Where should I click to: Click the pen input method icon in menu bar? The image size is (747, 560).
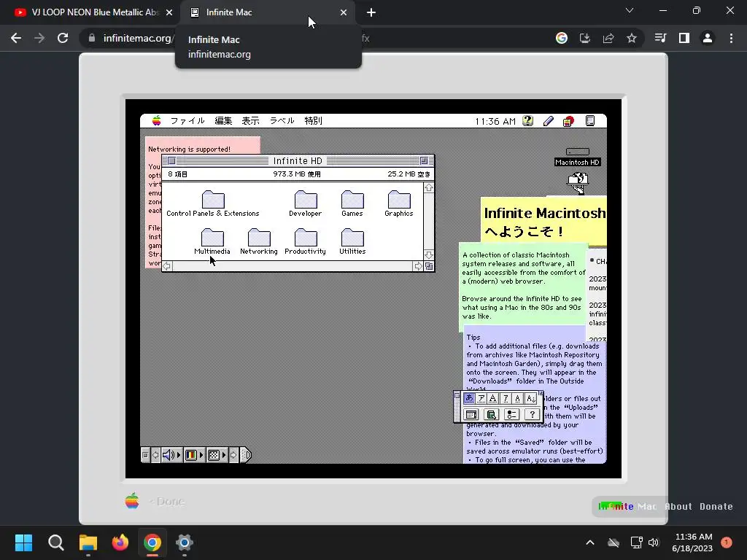click(x=549, y=121)
